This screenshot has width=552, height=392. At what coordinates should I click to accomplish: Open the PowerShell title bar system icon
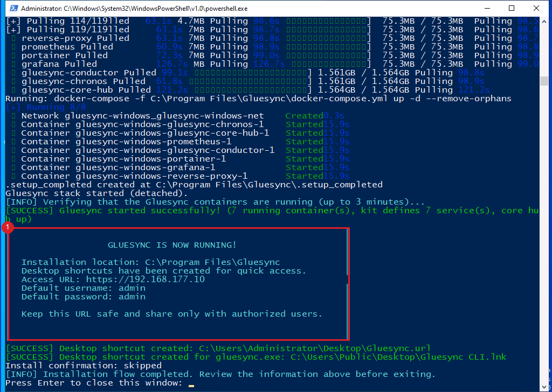point(13,8)
